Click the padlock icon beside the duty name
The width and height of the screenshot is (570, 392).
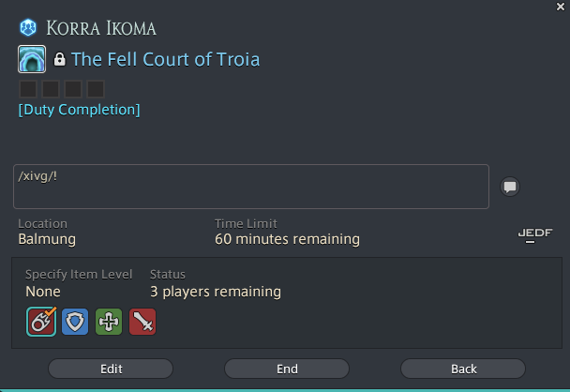click(60, 59)
